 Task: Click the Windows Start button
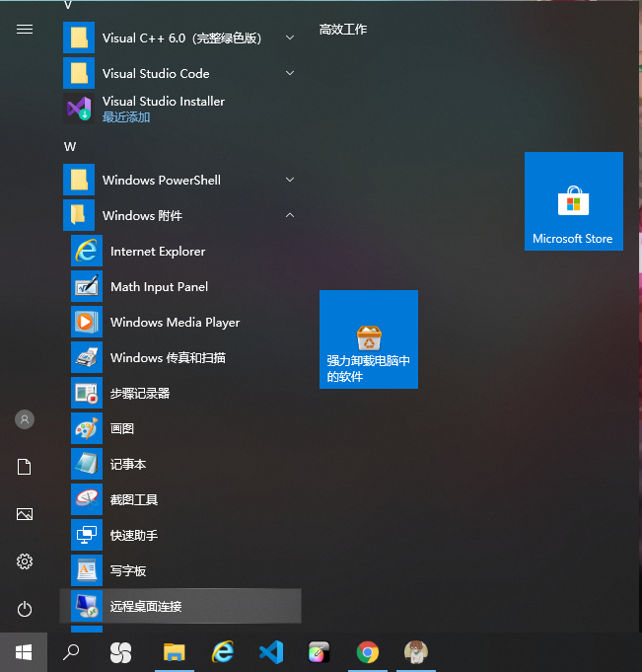(x=24, y=652)
